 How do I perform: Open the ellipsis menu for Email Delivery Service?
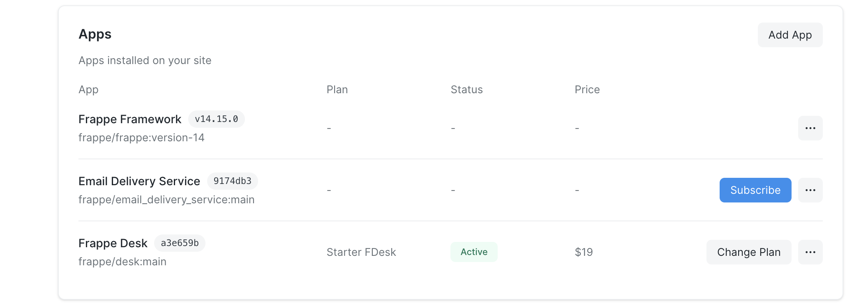click(x=810, y=190)
